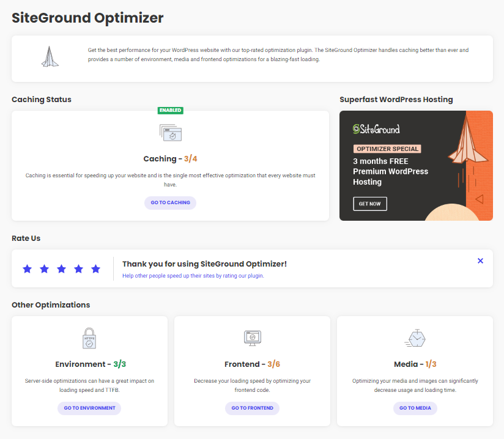Click the Caching 3/4 score heading
This screenshot has height=439, width=504.
tap(170, 158)
